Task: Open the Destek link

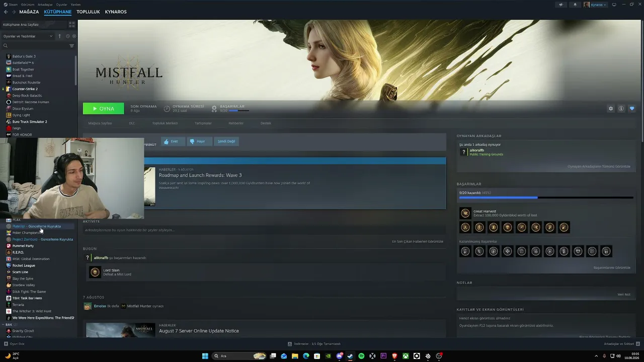Action: pyautogui.click(x=266, y=123)
